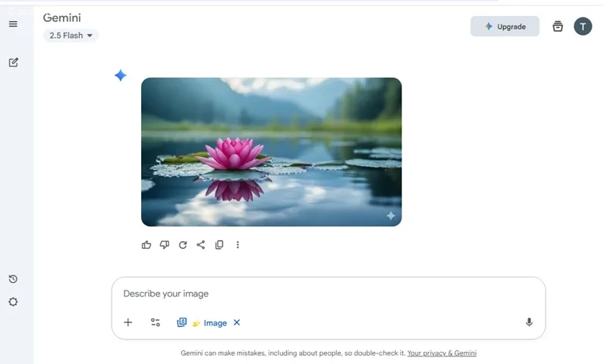Screen dimensions: 607x364
Task: Open the gems storage box icon
Action: [x=558, y=27]
